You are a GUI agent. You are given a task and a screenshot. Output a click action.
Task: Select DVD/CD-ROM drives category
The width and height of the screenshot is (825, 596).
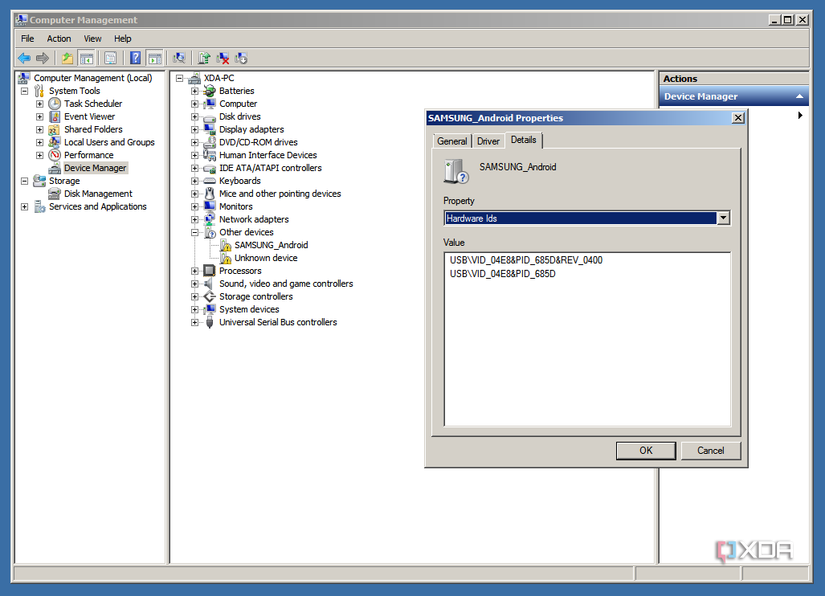pyautogui.click(x=258, y=142)
